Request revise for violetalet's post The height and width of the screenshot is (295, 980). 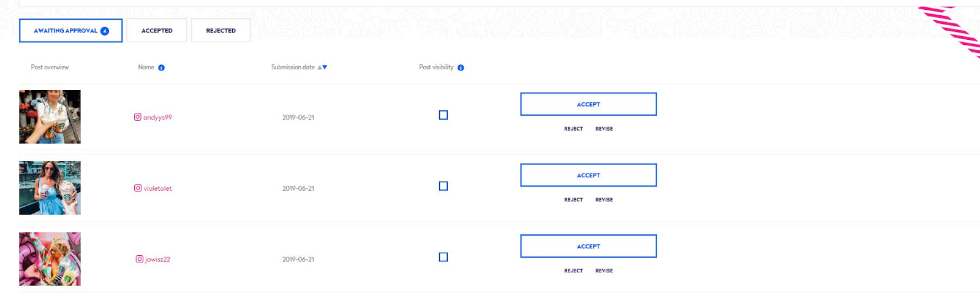604,200
